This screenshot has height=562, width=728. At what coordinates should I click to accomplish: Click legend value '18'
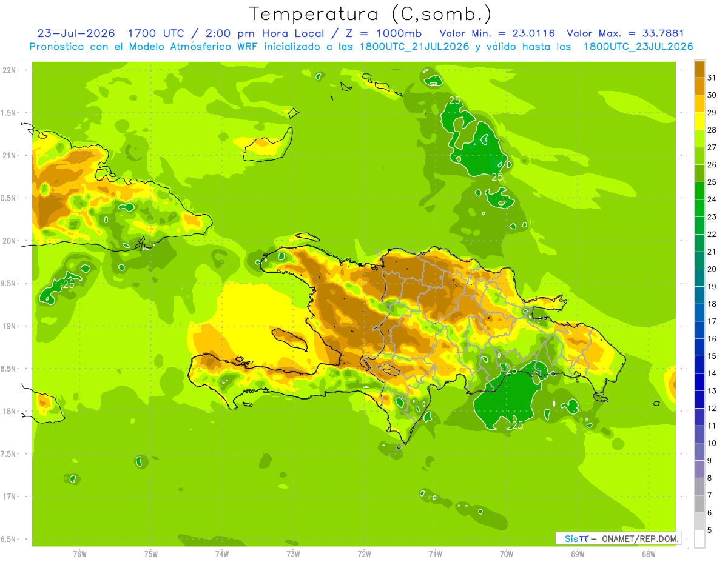[712, 304]
